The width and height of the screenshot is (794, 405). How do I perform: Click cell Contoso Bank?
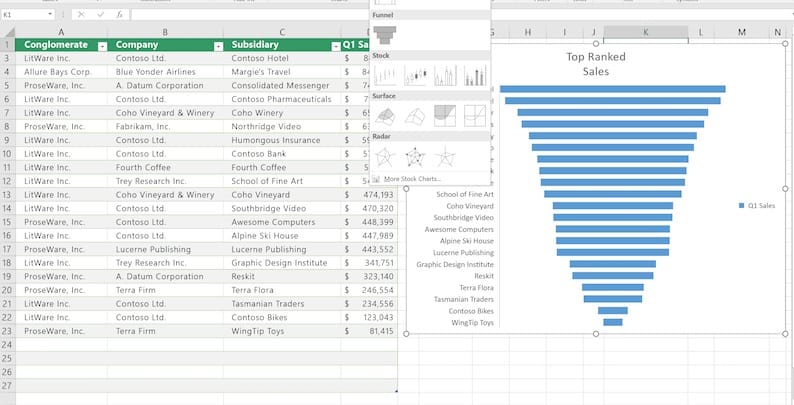pyautogui.click(x=282, y=154)
